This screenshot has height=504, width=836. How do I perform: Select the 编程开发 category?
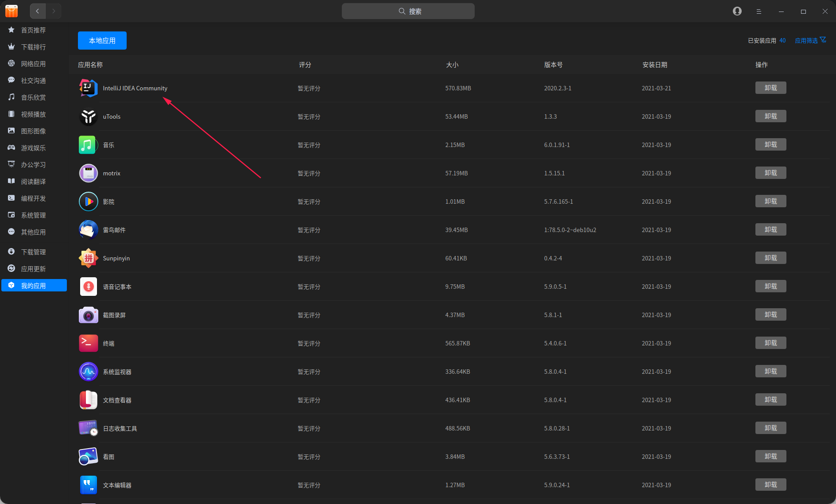pyautogui.click(x=34, y=198)
